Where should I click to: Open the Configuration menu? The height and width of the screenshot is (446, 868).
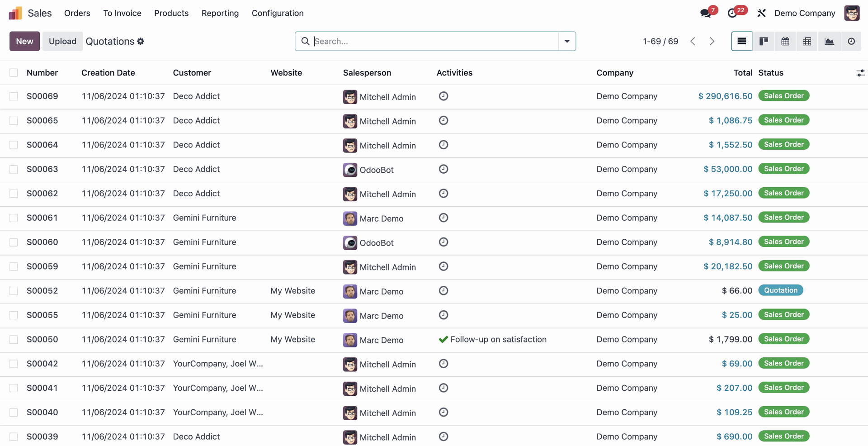coord(278,13)
